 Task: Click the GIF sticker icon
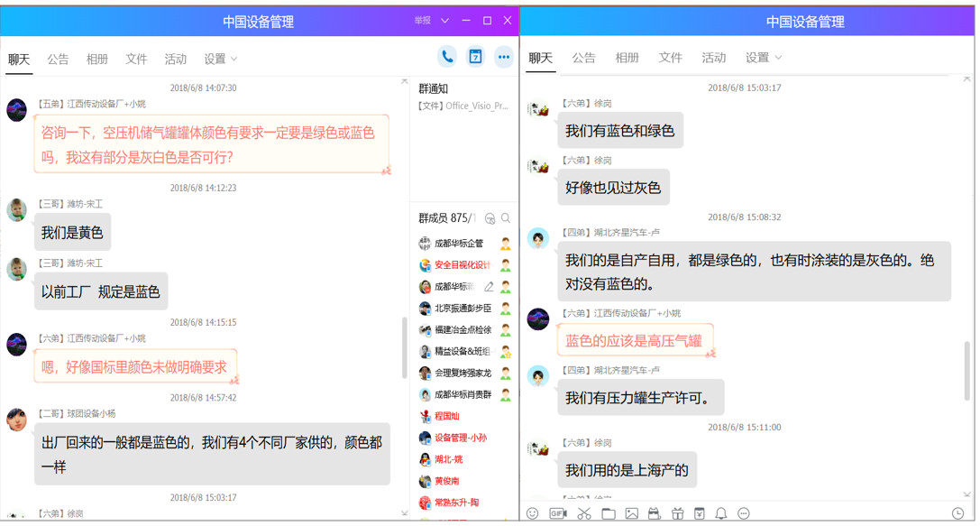coord(558,513)
